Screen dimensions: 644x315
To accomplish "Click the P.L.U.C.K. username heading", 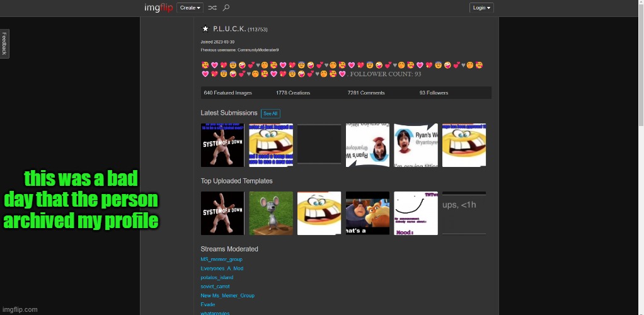I will point(229,29).
